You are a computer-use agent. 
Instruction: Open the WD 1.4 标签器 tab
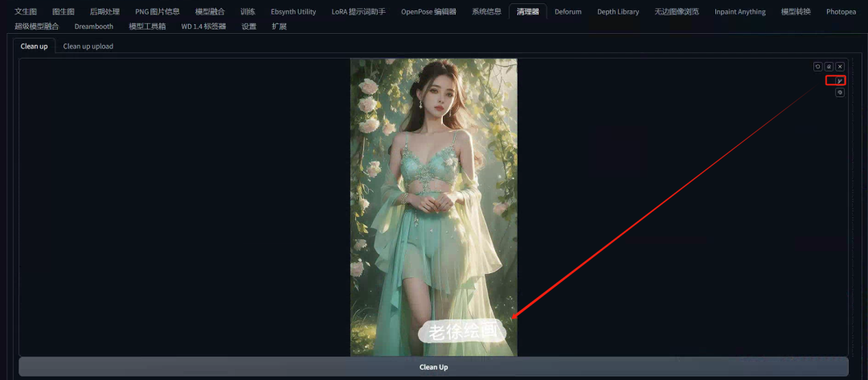(x=203, y=26)
